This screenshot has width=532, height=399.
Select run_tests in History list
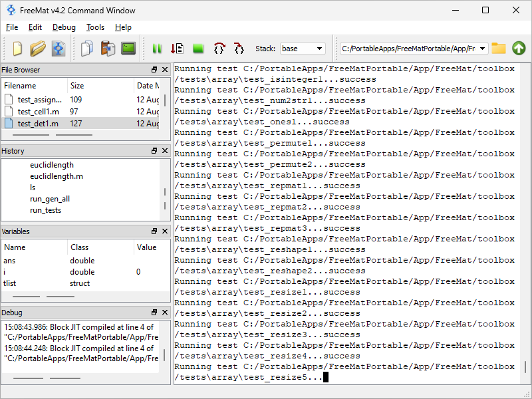pyautogui.click(x=45, y=210)
